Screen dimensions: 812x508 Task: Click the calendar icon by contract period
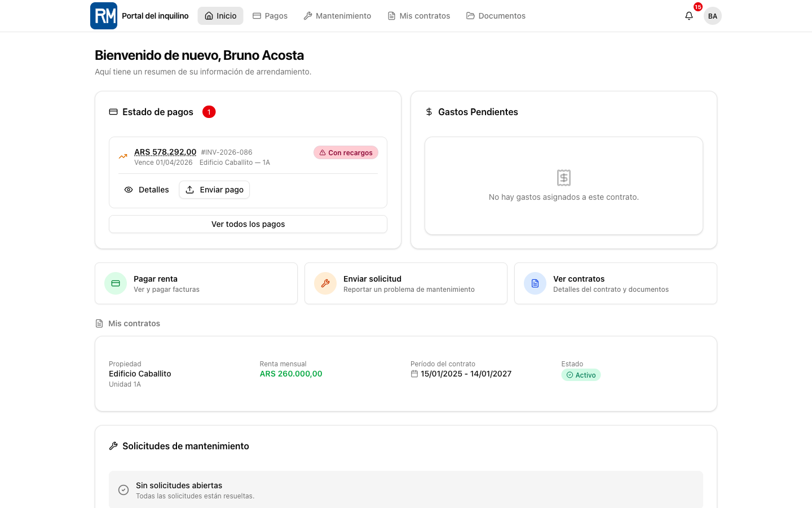414,374
